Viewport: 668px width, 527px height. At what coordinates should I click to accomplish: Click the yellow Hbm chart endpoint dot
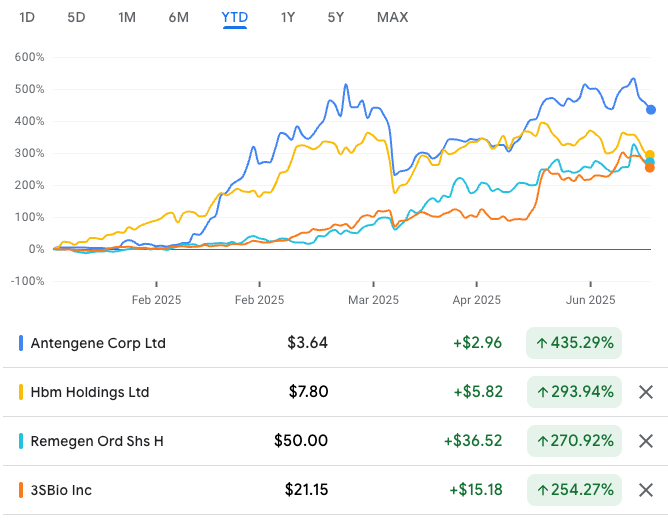pyautogui.click(x=650, y=155)
